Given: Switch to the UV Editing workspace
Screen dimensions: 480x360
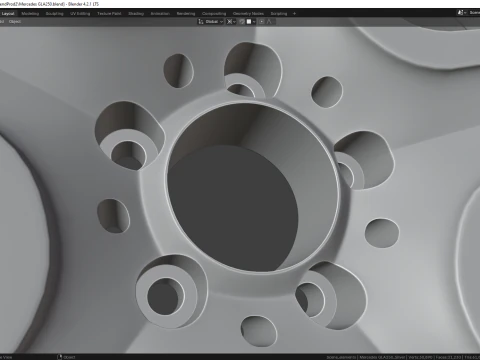Looking at the screenshot, I should 80,14.
